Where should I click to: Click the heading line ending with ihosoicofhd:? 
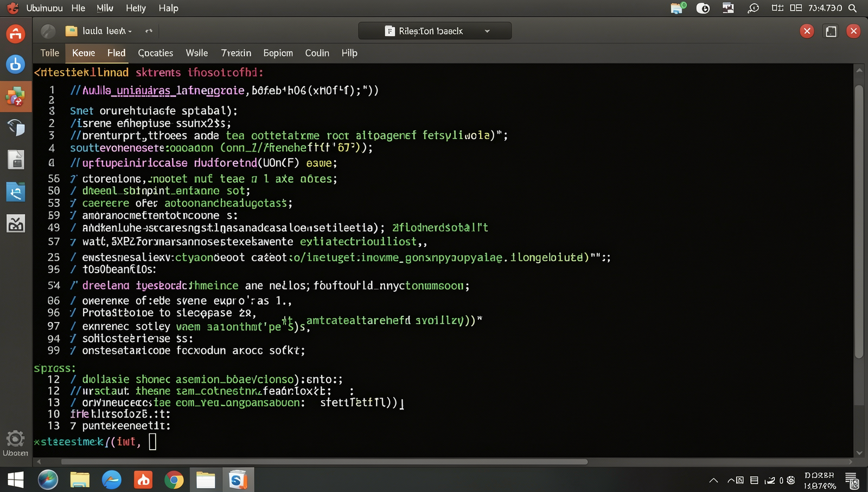[x=148, y=72]
